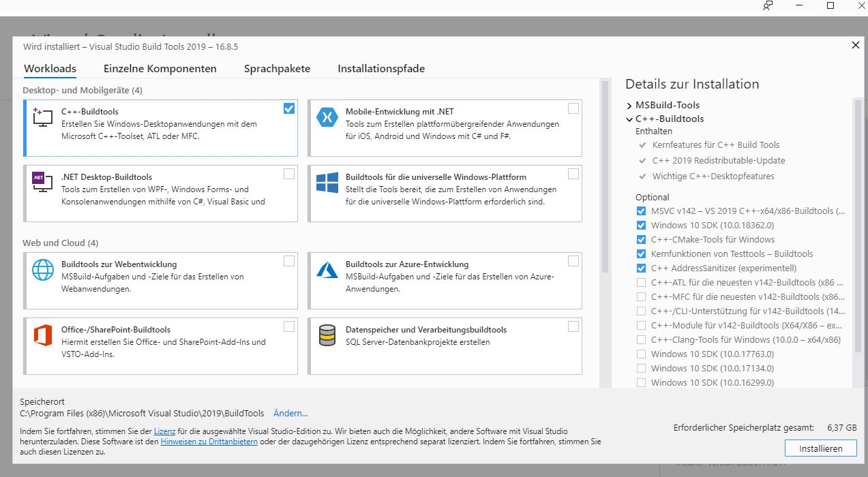The image size is (868, 477).
Task: Check the .NET Desktop-Buildtools workload box
Action: coord(289,174)
